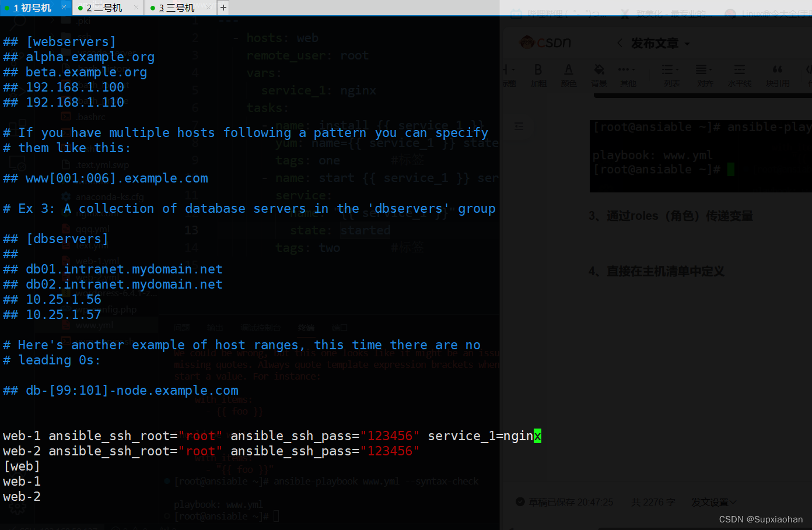Image resolution: width=812 pixels, height=530 pixels.
Task: Select the 输出 output panel tab
Action: pyautogui.click(x=214, y=328)
